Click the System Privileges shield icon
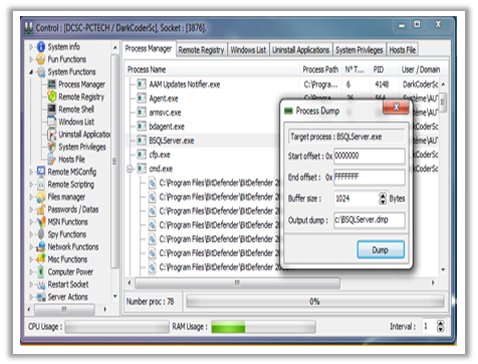Screen dimensions: 478x364 click(52, 147)
